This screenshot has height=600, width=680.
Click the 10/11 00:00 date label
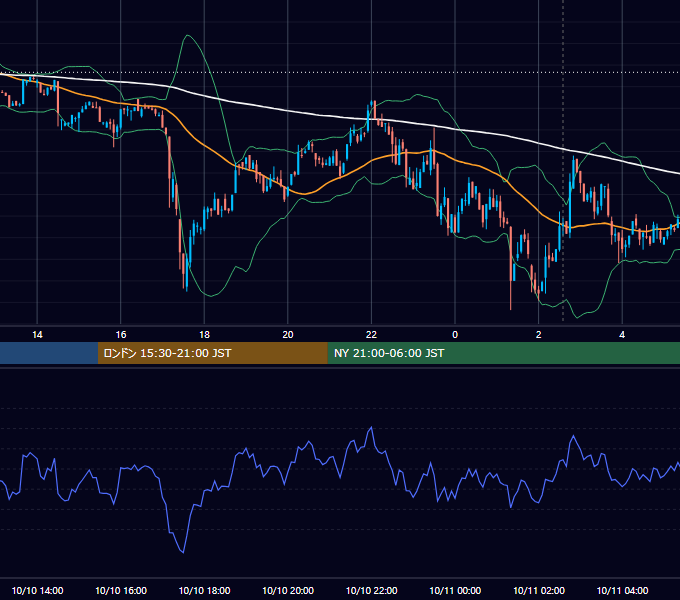pos(455,590)
